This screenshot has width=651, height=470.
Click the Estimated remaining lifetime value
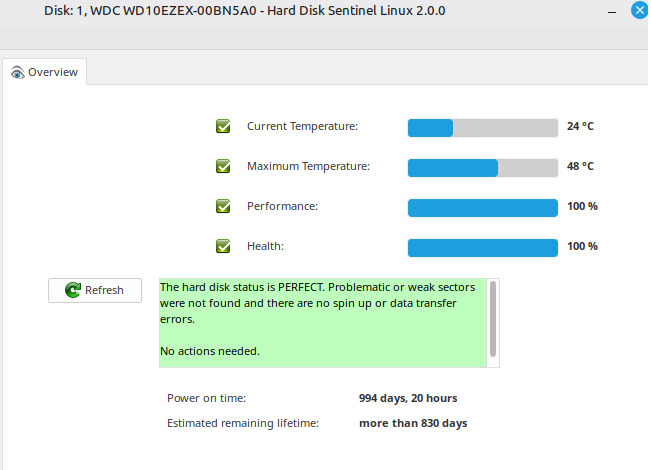(x=413, y=423)
